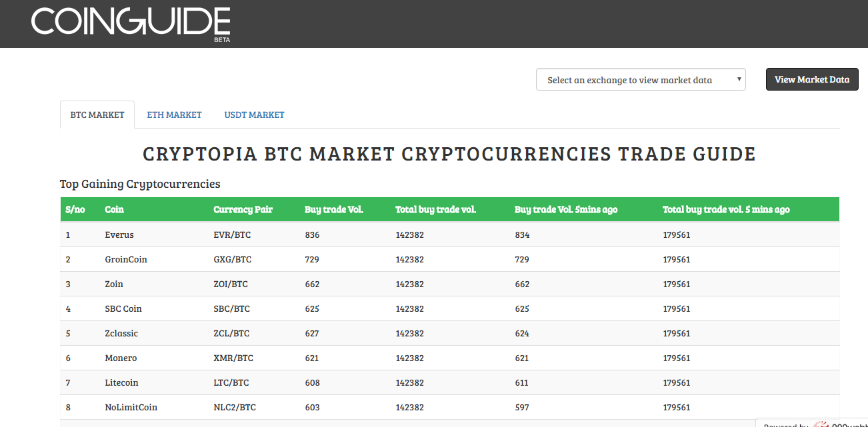Click the COINGUIDE logo
The height and width of the screenshot is (427, 868).
click(131, 23)
